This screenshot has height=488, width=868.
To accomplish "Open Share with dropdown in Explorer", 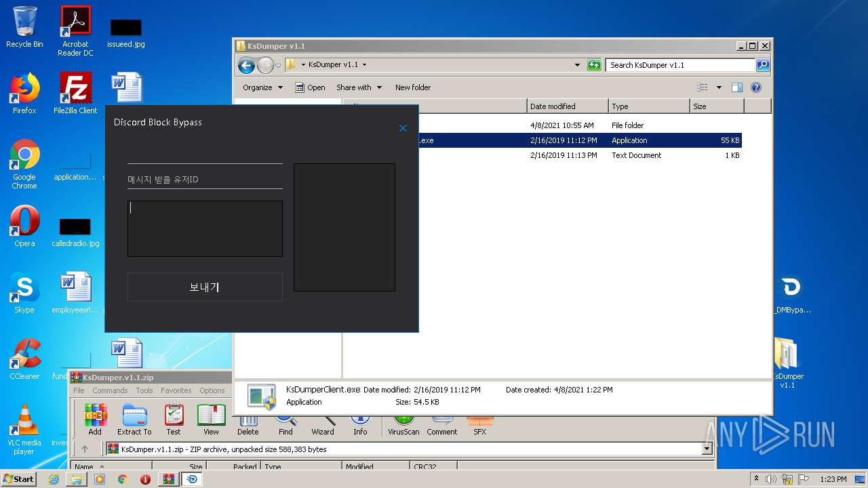I will (359, 87).
